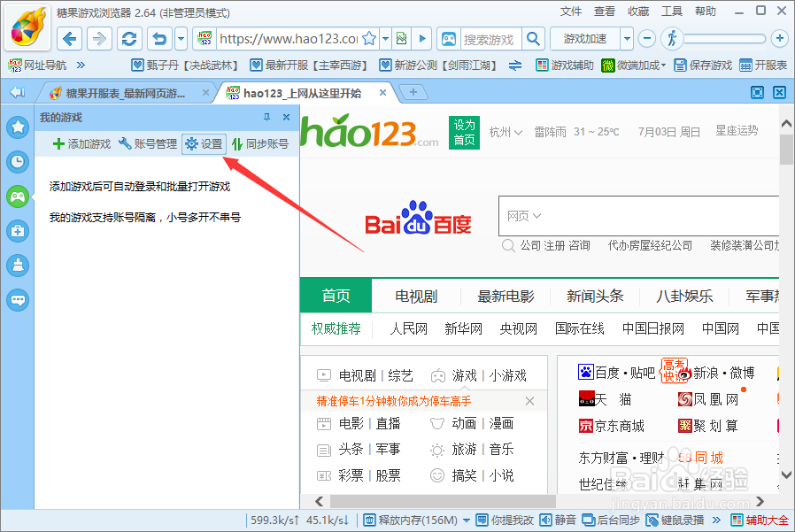Expand the undo history dropdown arrow
This screenshot has height=532, width=795.
181,39
